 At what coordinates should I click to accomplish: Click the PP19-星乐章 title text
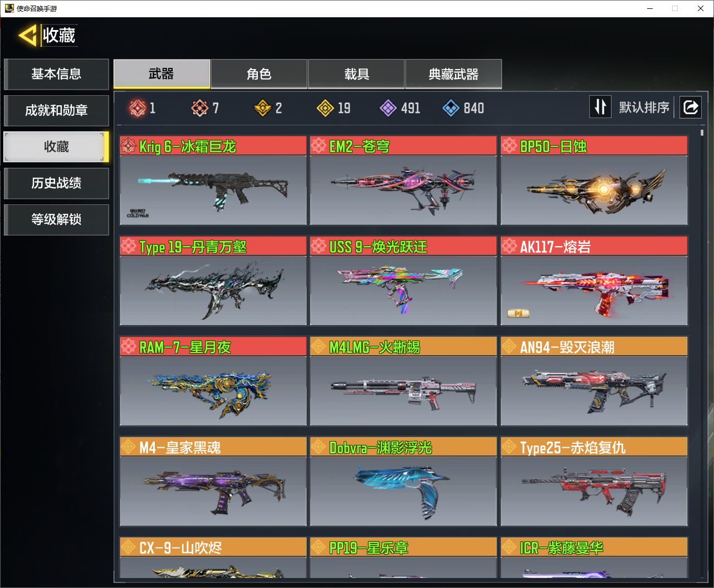(369, 547)
